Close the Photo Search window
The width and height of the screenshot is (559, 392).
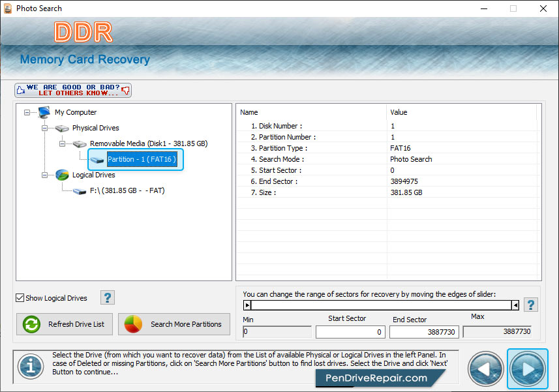pos(543,8)
